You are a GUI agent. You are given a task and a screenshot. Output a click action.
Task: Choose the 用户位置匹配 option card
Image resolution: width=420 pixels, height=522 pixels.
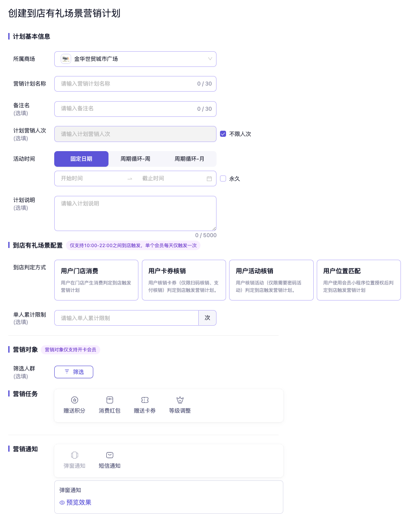pyautogui.click(x=358, y=280)
